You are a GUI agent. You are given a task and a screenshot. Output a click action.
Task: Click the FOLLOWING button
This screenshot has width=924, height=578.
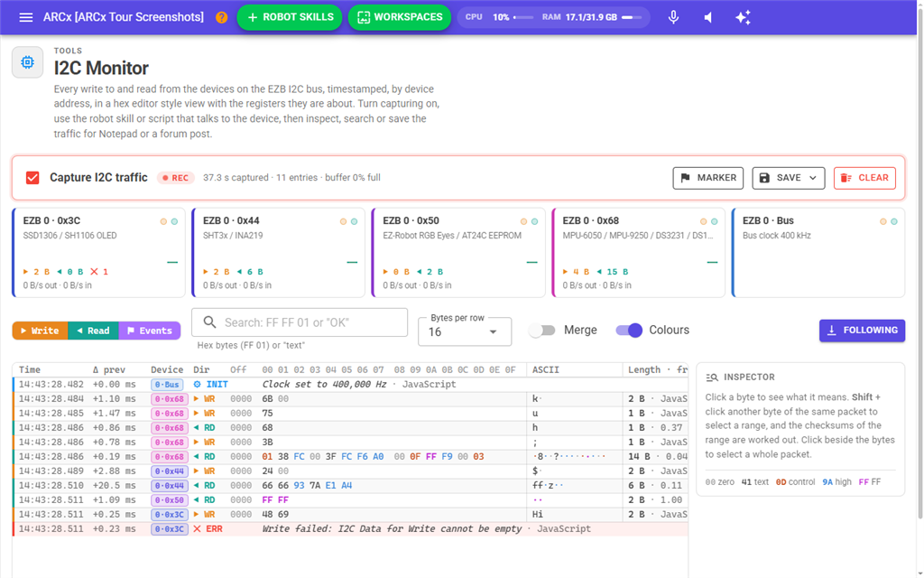862,331
